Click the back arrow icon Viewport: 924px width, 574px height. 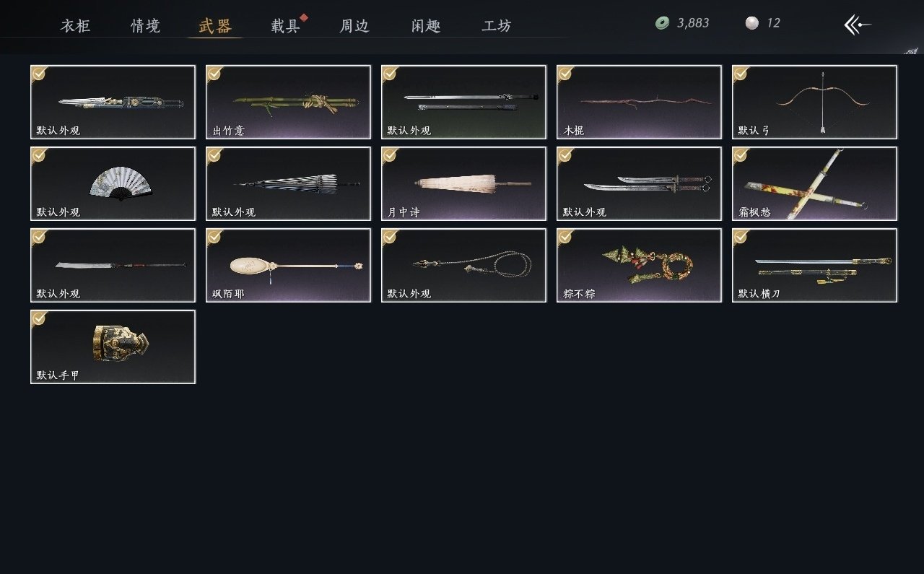coord(858,25)
